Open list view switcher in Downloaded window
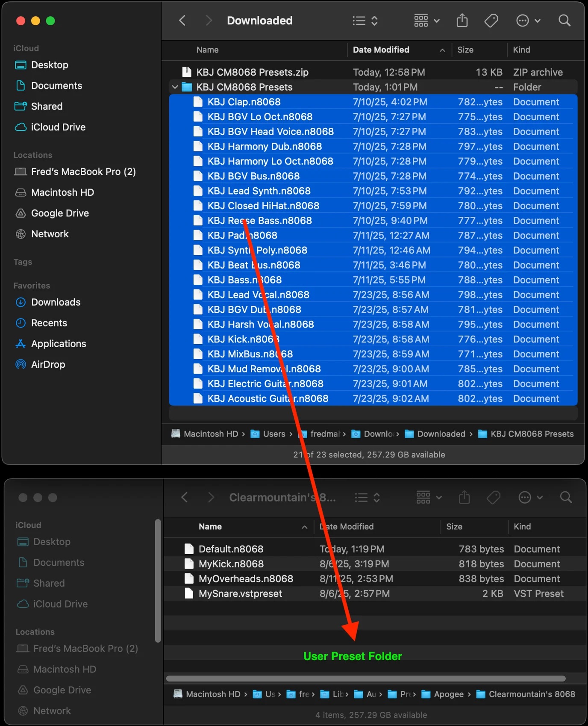 (365, 21)
